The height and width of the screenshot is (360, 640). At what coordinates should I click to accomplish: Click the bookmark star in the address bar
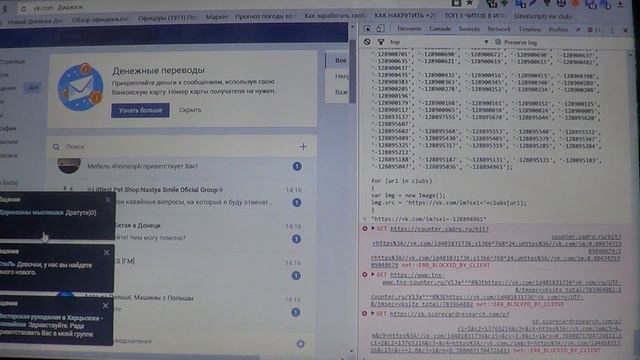(x=470, y=3)
